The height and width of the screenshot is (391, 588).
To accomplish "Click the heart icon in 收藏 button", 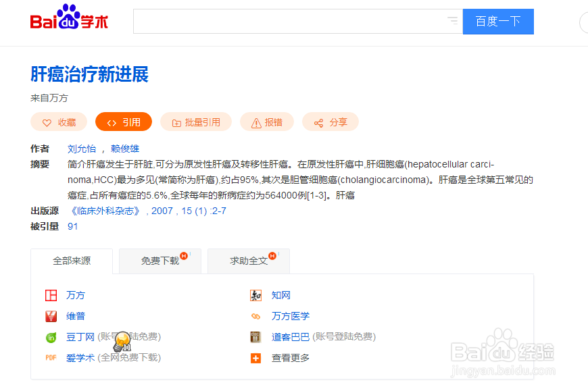I will pyautogui.click(x=47, y=123).
